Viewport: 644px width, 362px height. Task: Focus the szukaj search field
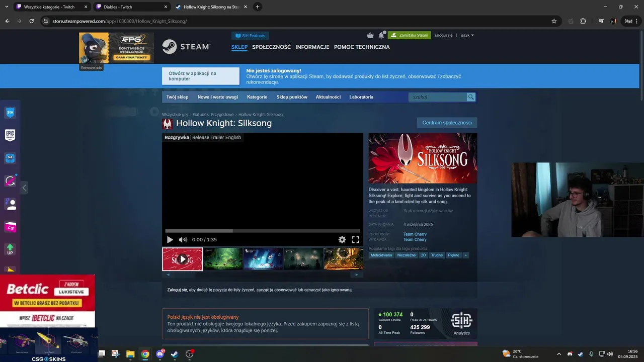(438, 97)
